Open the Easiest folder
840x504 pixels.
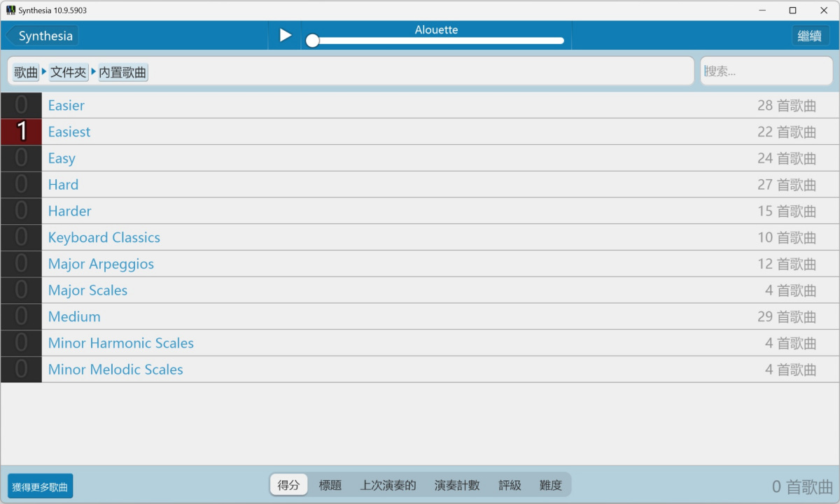click(x=69, y=132)
